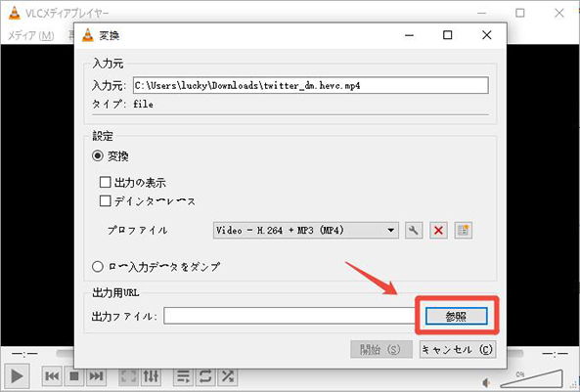Toggle shuffle icon in VLC controls
580x392 pixels.
[228, 376]
